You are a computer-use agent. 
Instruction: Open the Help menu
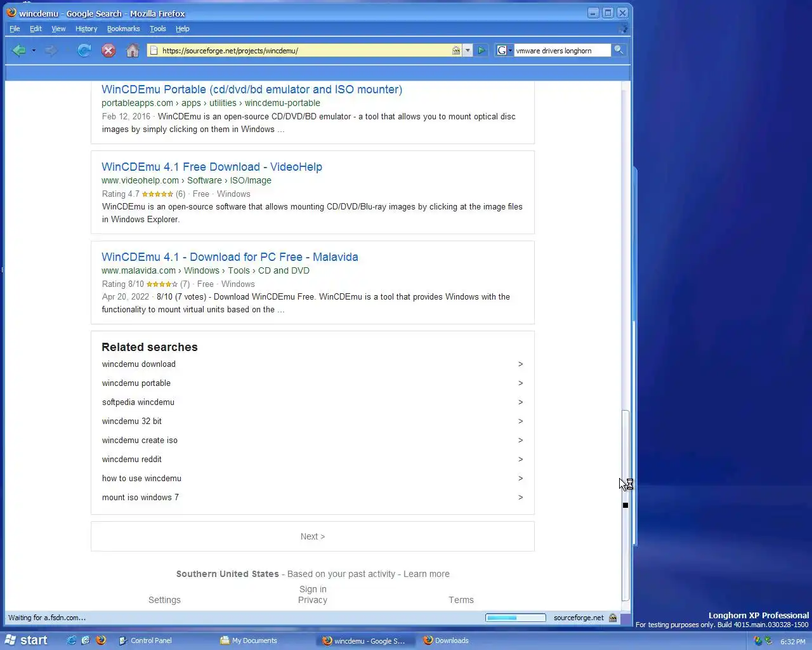pyautogui.click(x=183, y=29)
